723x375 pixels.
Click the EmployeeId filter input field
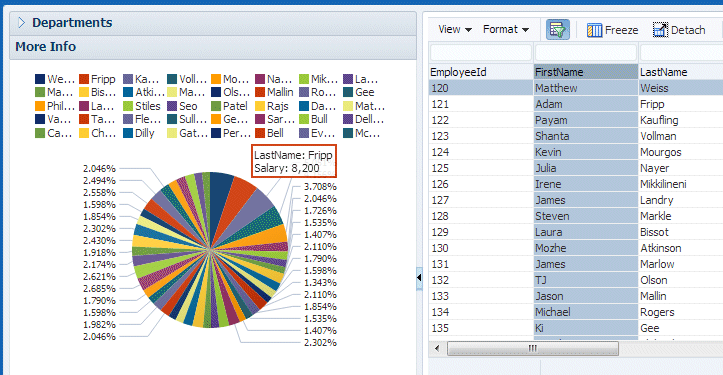[481, 53]
